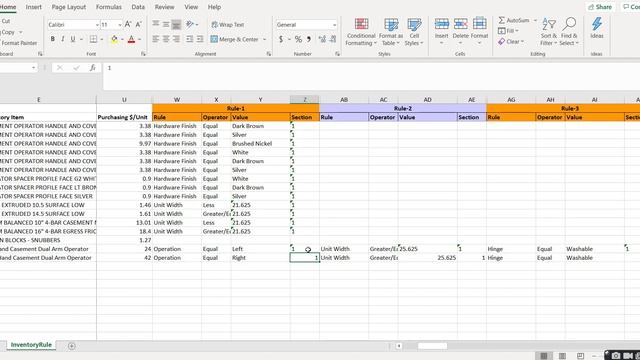The height and width of the screenshot is (360, 640).
Task: Apply red font color
Action: [x=131, y=39]
